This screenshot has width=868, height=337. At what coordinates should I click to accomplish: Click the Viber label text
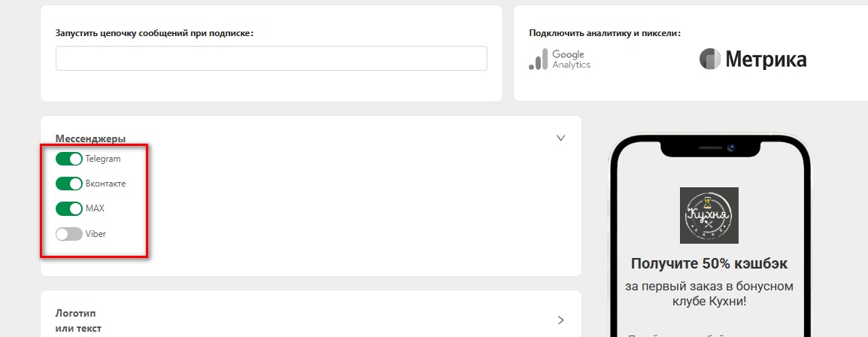(x=96, y=234)
